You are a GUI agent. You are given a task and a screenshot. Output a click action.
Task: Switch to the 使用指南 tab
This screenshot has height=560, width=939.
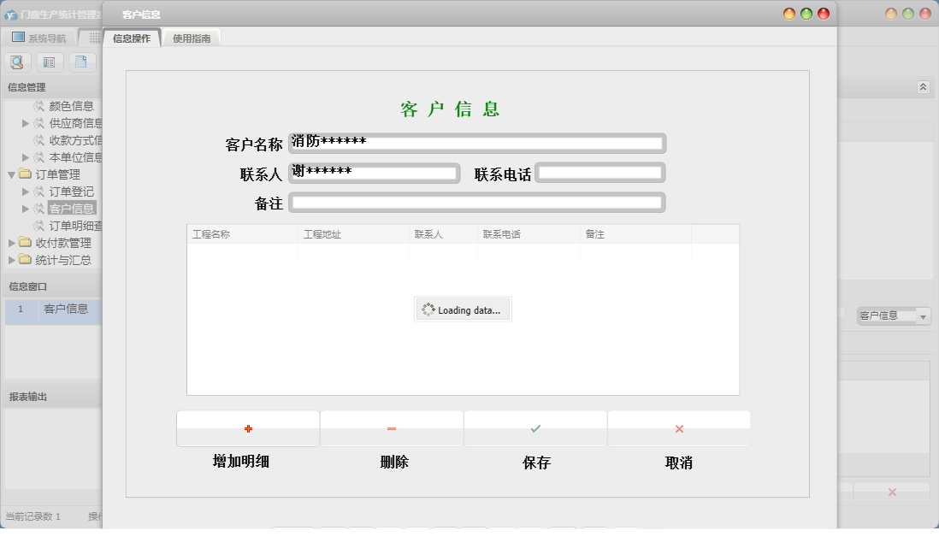pos(192,38)
